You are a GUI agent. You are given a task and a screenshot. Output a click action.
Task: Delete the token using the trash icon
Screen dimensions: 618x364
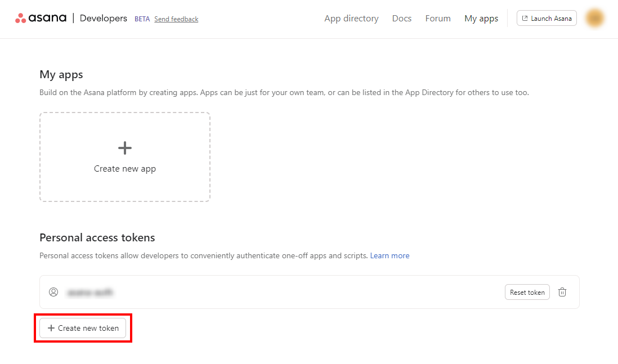562,292
